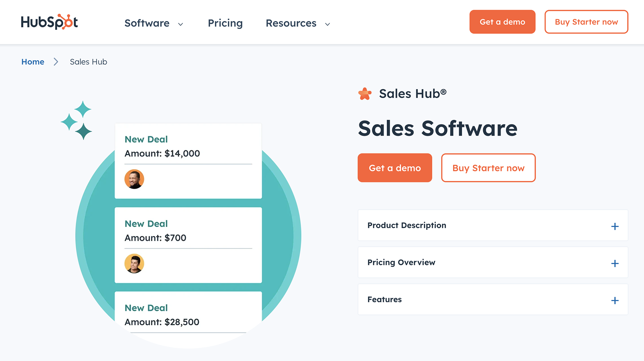Click Buy Starter now in the header

point(586,22)
